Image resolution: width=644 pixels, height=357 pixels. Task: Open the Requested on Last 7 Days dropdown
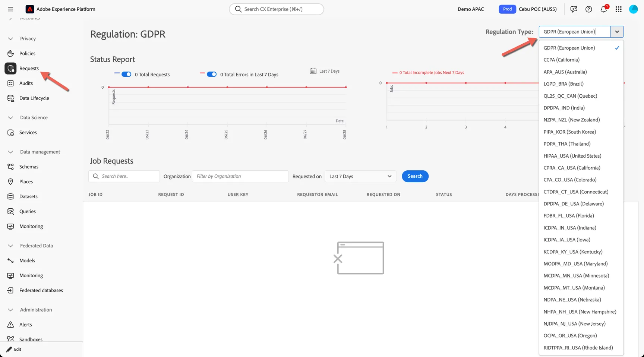(360, 176)
